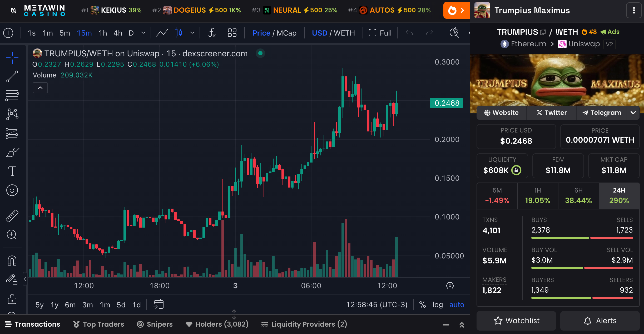Toggle auto scale mode
The height and width of the screenshot is (334, 644).
pos(457,304)
